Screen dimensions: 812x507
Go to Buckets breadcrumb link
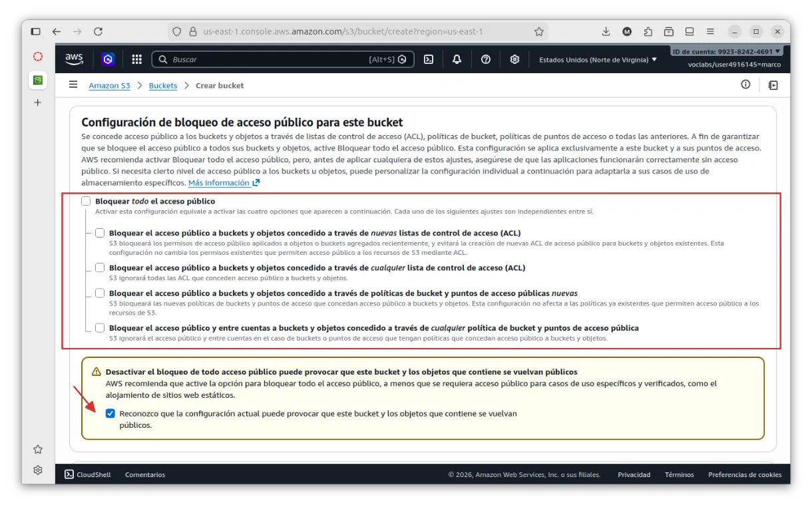[163, 86]
